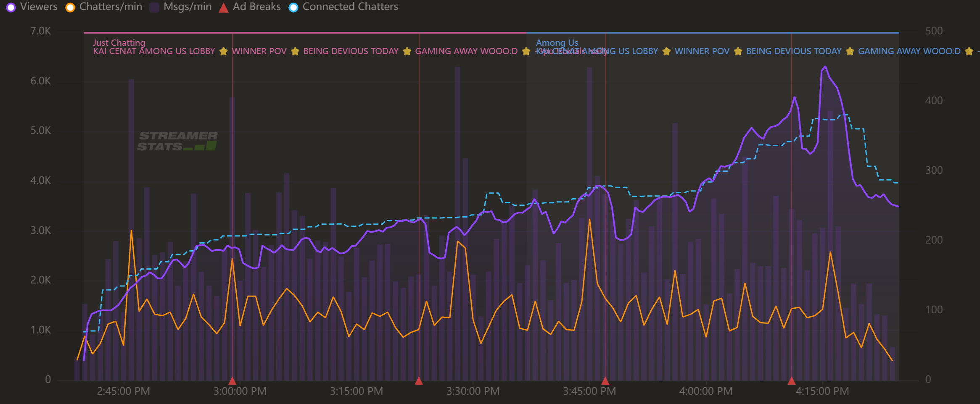Viewport: 980px width, 404px height.
Task: Click the '6.0K' viewers axis label
Action: click(40, 81)
